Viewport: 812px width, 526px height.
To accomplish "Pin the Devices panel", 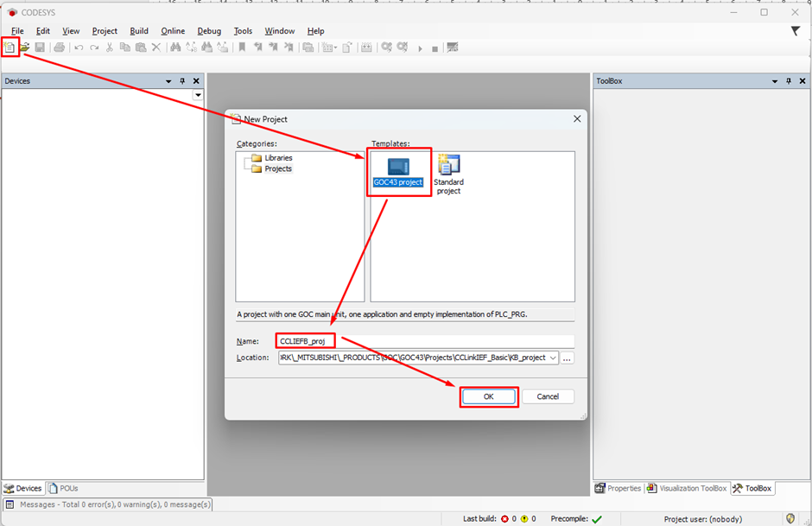I will coord(182,81).
